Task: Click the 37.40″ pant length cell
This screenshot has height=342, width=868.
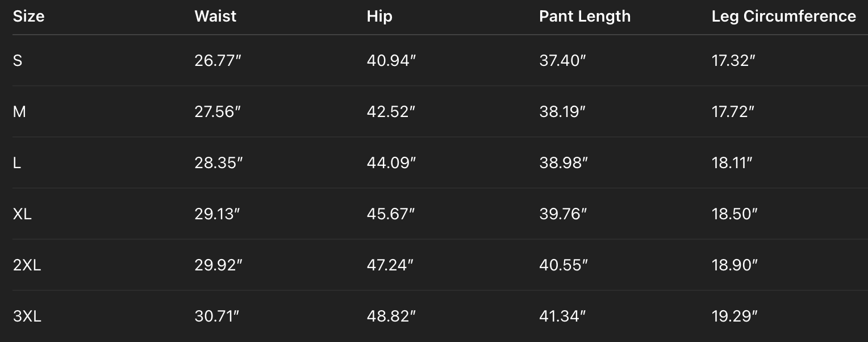Action: click(x=562, y=61)
